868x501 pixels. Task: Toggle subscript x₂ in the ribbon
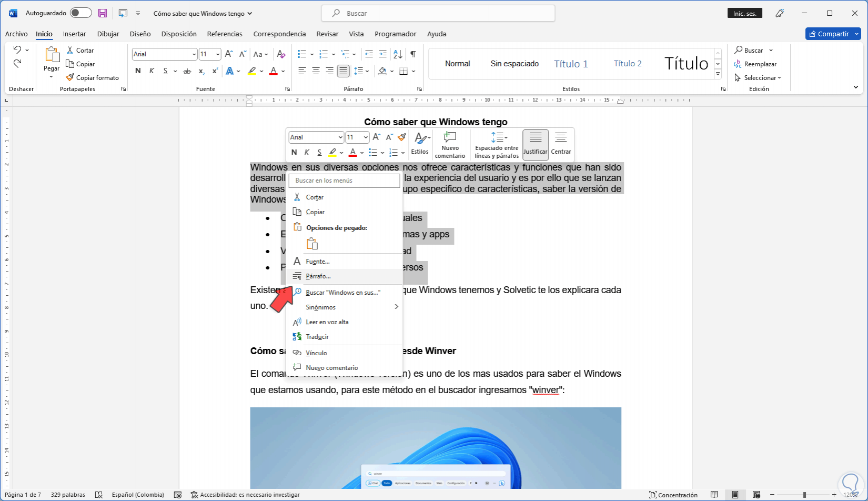click(201, 71)
